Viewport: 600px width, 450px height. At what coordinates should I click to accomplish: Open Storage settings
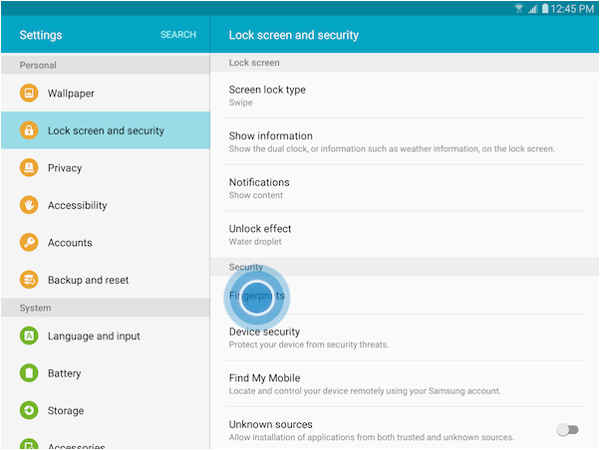(x=106, y=410)
